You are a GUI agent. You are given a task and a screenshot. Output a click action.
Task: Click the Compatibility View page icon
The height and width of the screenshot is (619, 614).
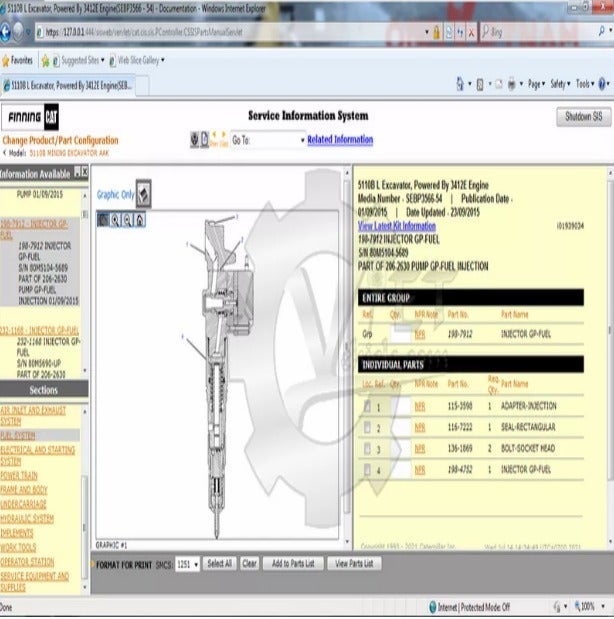pos(449,32)
